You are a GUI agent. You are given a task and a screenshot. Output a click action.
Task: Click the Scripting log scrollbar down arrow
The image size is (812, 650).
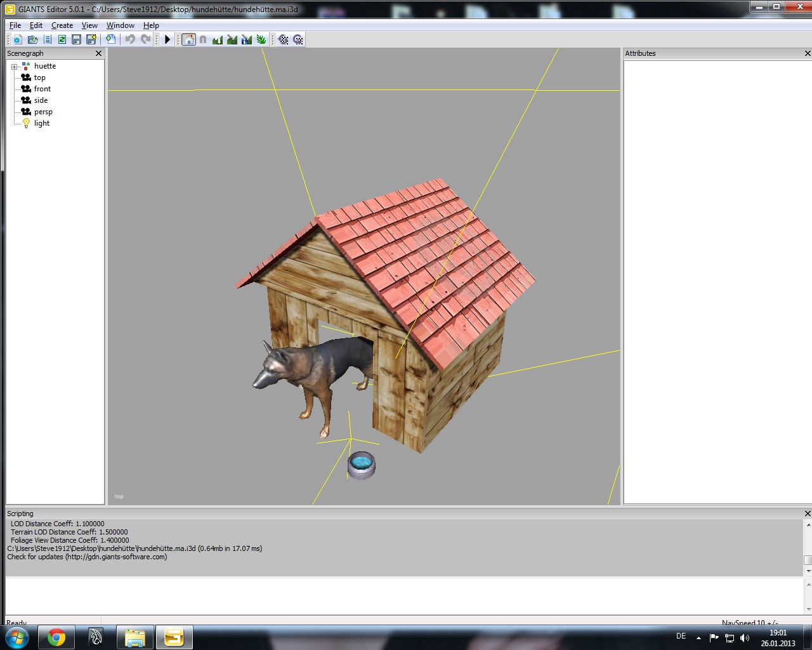[808, 571]
